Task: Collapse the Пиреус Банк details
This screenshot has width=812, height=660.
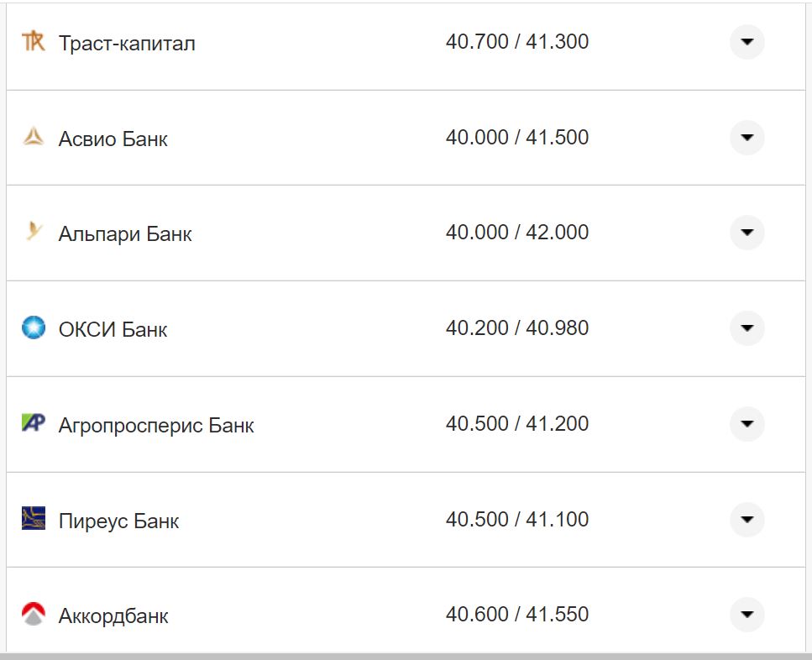Action: click(x=747, y=520)
